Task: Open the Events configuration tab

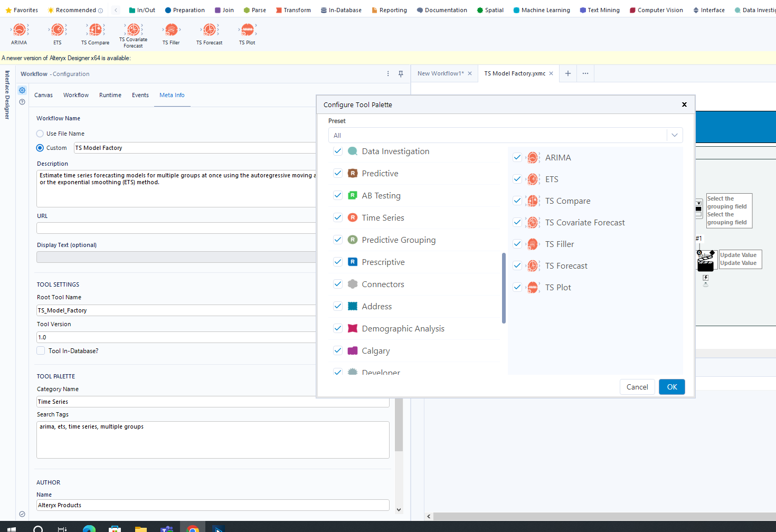Action: tap(140, 95)
